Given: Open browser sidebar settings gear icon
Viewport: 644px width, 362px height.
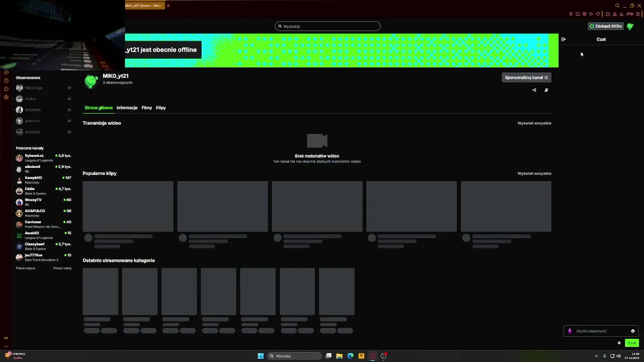Looking at the screenshot, I should click(x=6, y=97).
